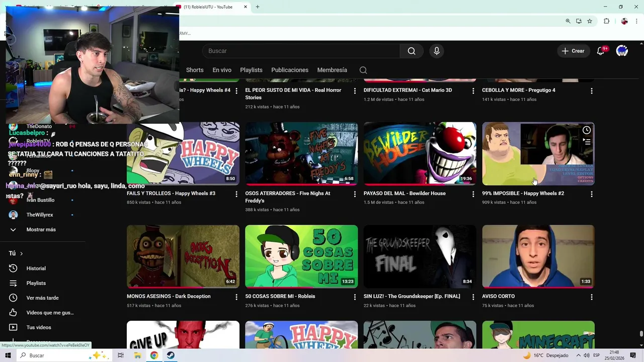Viewport: 644px width, 362px height.
Task: Open three-dot menu for AVISO CORTO video
Action: click(592, 297)
